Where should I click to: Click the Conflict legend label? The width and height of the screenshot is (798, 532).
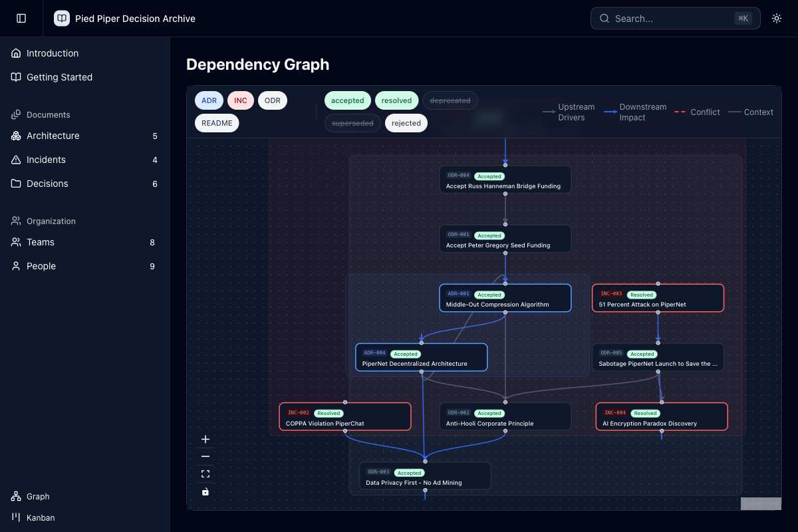click(x=705, y=112)
